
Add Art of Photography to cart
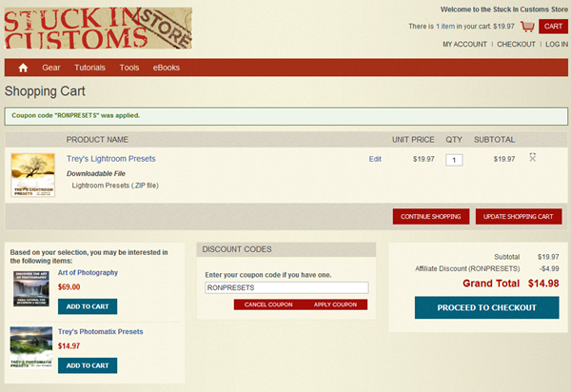pos(88,306)
